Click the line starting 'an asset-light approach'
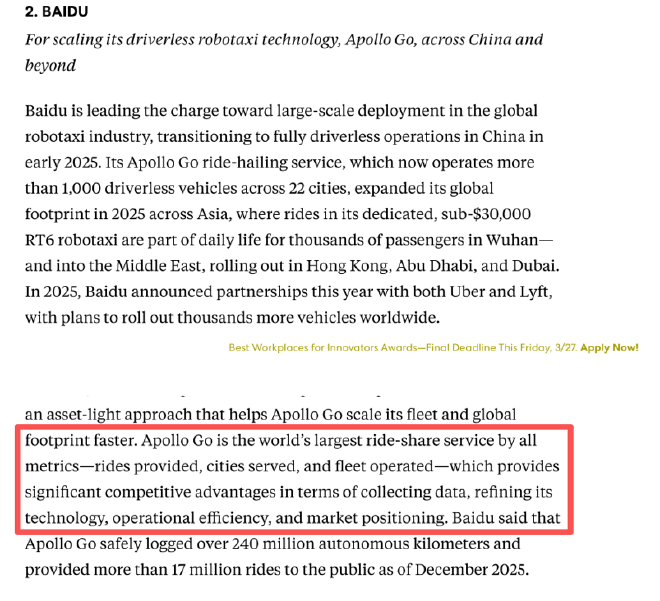 click(271, 415)
